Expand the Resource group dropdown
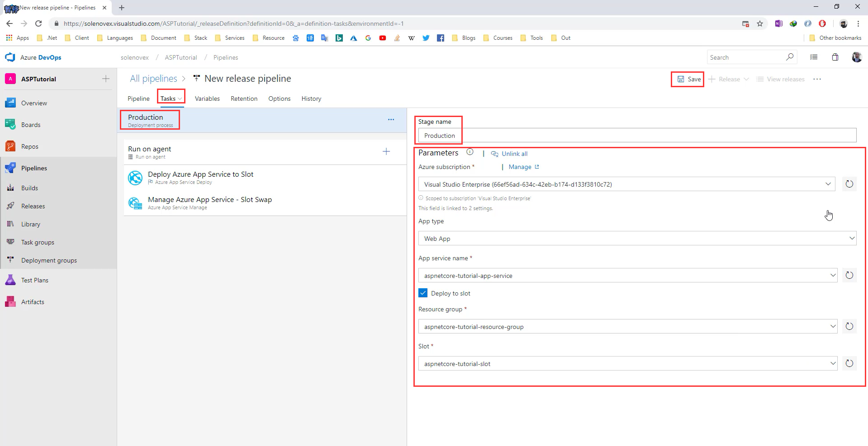The image size is (868, 446). pyautogui.click(x=833, y=326)
